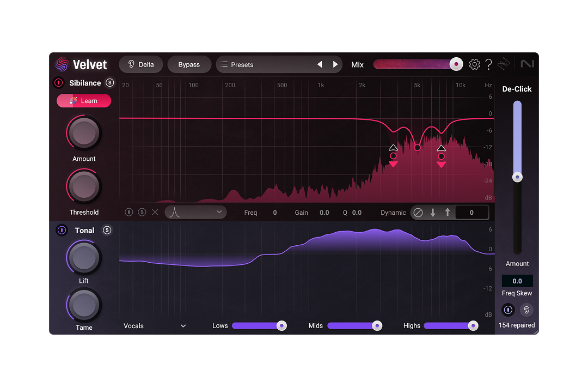The width and height of the screenshot is (588, 387).
Task: Click the De-Click listen ear icon
Action: 526,310
